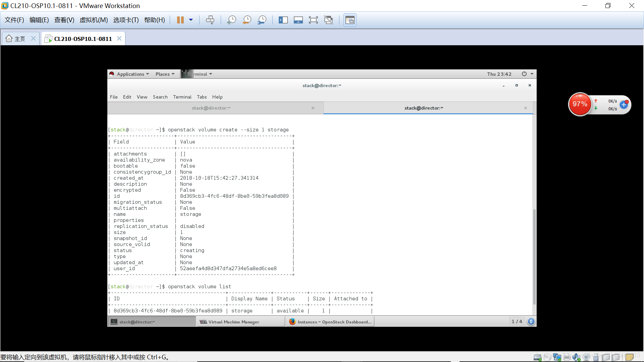
Task: Switch to the left stack@director terminal tab
Action: pyautogui.click(x=211, y=108)
